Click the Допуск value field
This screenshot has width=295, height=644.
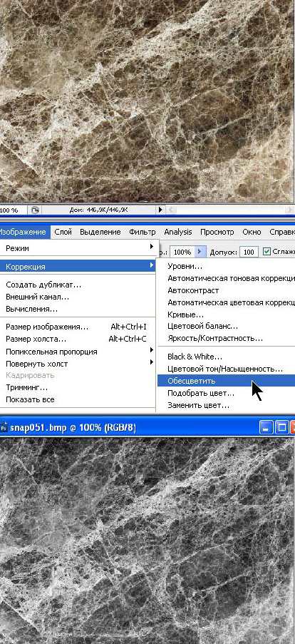tap(249, 252)
